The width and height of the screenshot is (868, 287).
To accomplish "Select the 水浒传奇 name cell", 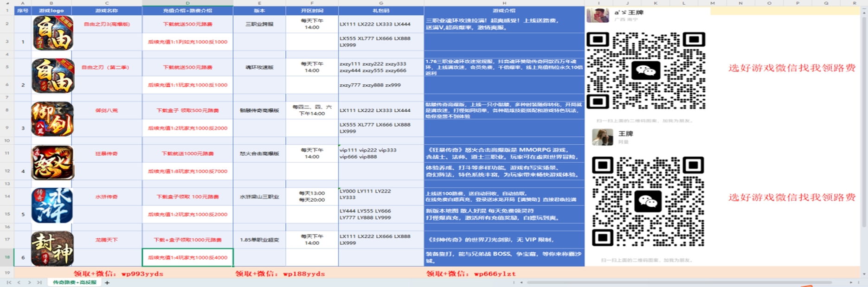I will tap(107, 197).
